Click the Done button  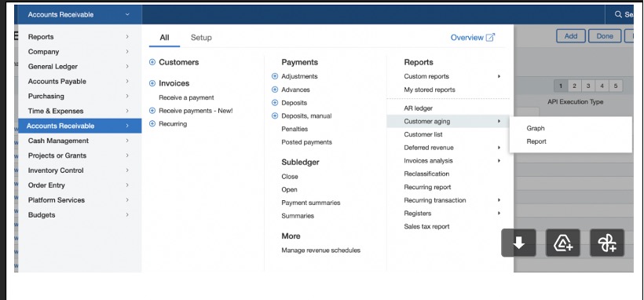click(605, 36)
